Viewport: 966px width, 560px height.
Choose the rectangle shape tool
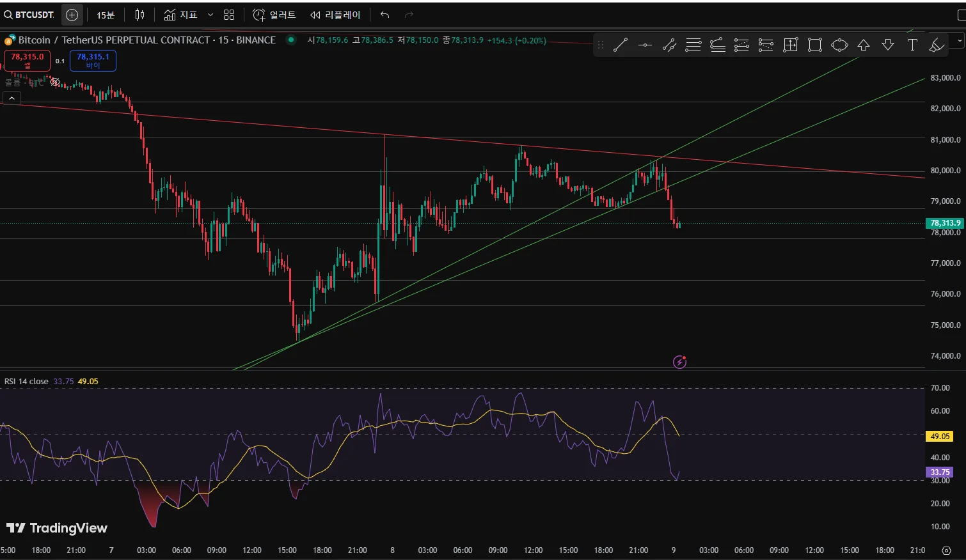[x=814, y=45]
